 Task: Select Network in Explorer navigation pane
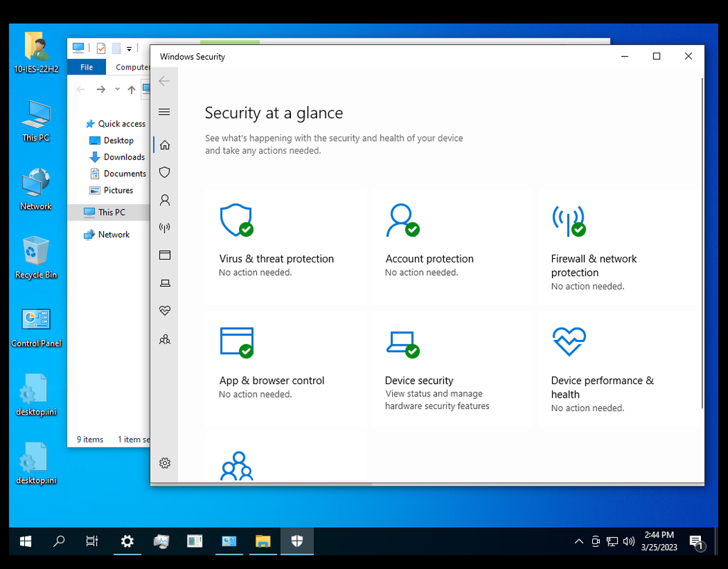tap(107, 235)
